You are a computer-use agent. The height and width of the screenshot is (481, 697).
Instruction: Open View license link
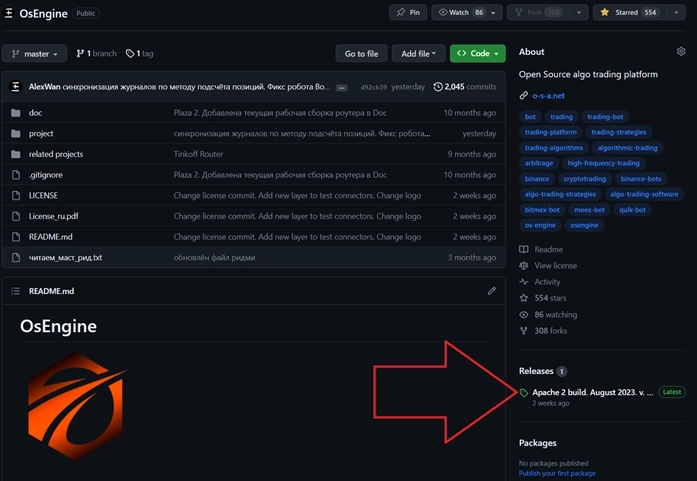[x=556, y=266]
